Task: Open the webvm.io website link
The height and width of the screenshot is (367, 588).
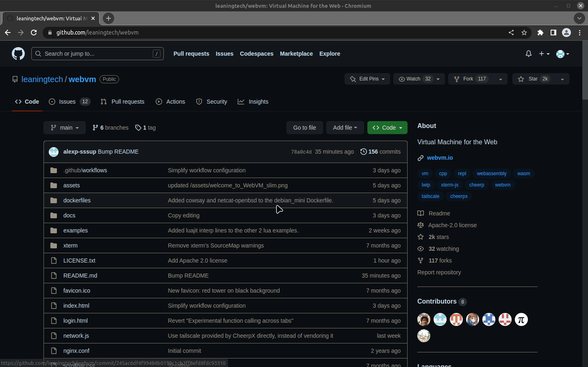Action: (440, 158)
